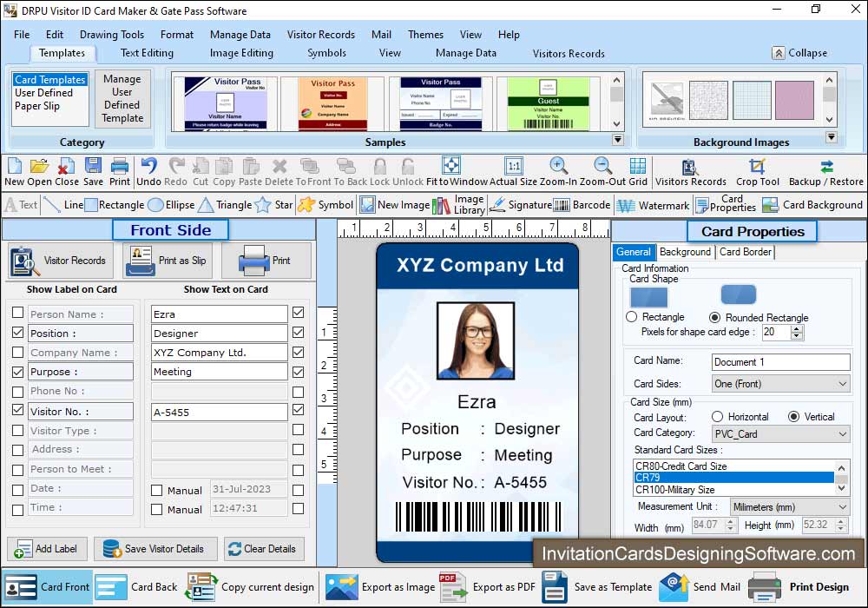Expand the Samples gallery dropdown
Image resolution: width=868 pixels, height=608 pixels.
click(x=618, y=140)
